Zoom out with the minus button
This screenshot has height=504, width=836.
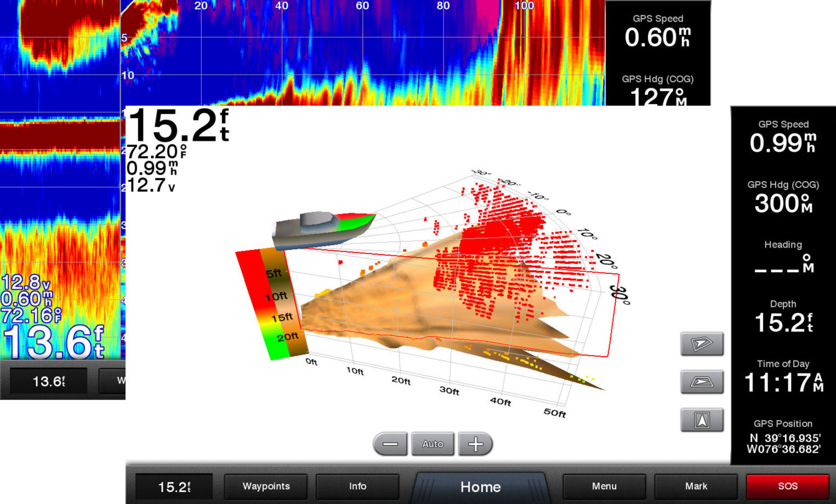pos(390,444)
